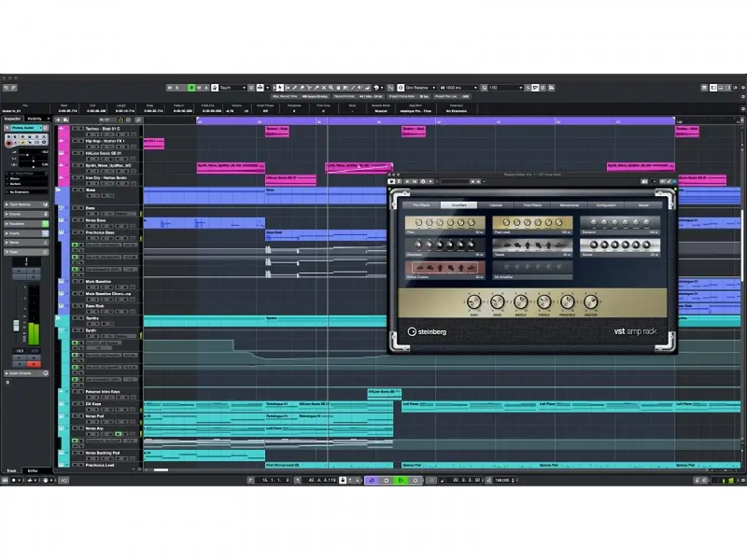
Task: Open the Microphones tab in Amp Rack
Action: (569, 205)
